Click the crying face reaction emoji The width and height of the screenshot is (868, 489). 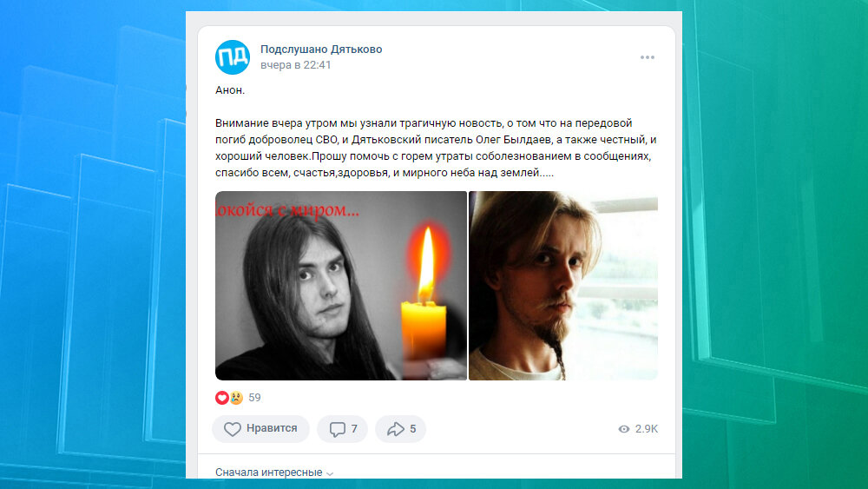pyautogui.click(x=236, y=398)
